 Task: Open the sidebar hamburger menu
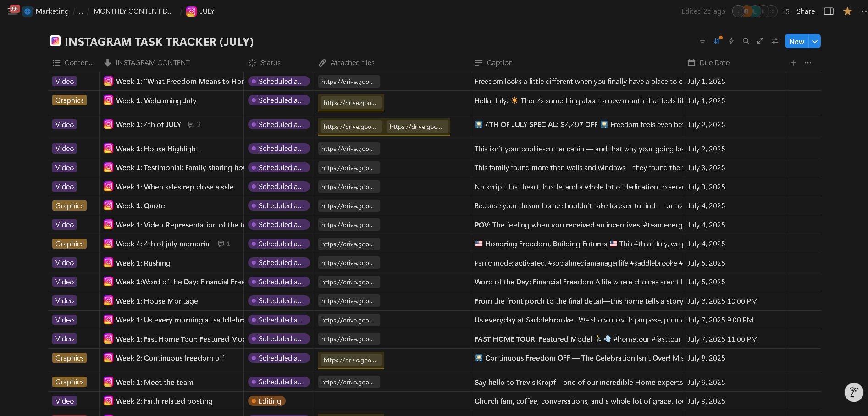tap(12, 11)
